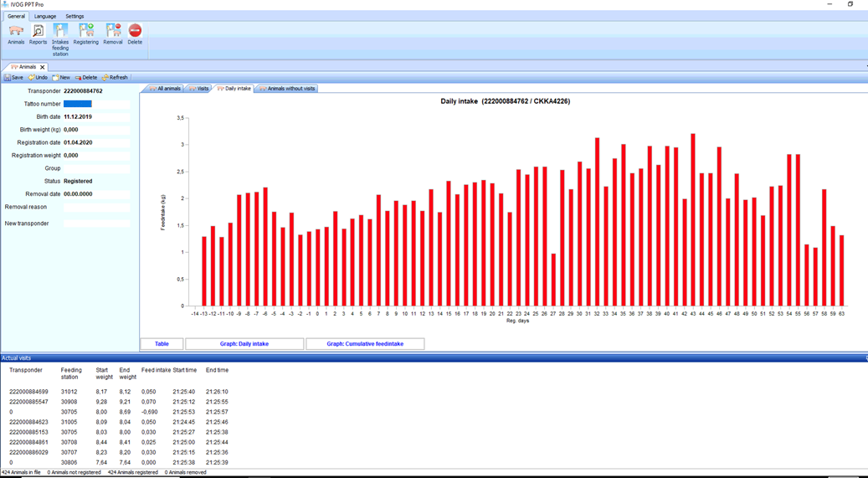Select visit row 222000884861
This screenshot has height=478, width=868.
(x=119, y=443)
